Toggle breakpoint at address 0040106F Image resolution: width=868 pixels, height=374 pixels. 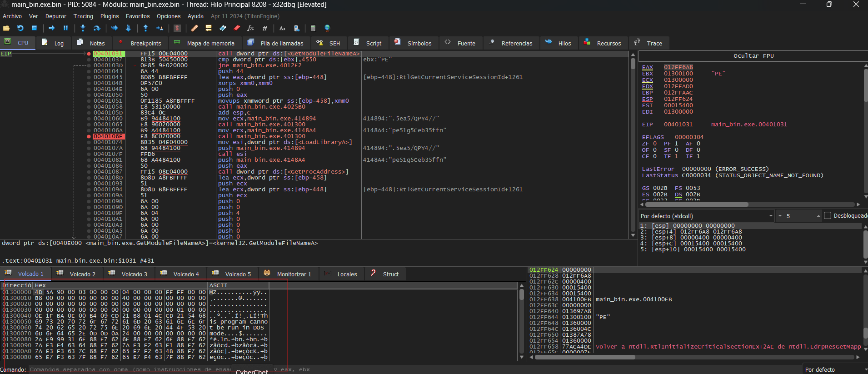89,136
